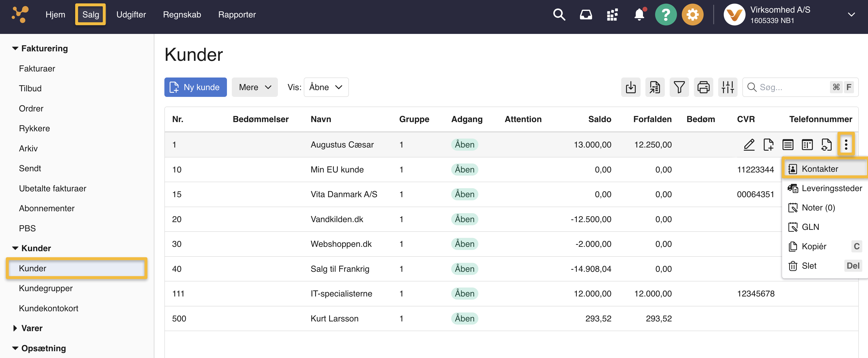Image resolution: width=868 pixels, height=358 pixels.
Task: Open the print icon in toolbar
Action: (x=703, y=88)
